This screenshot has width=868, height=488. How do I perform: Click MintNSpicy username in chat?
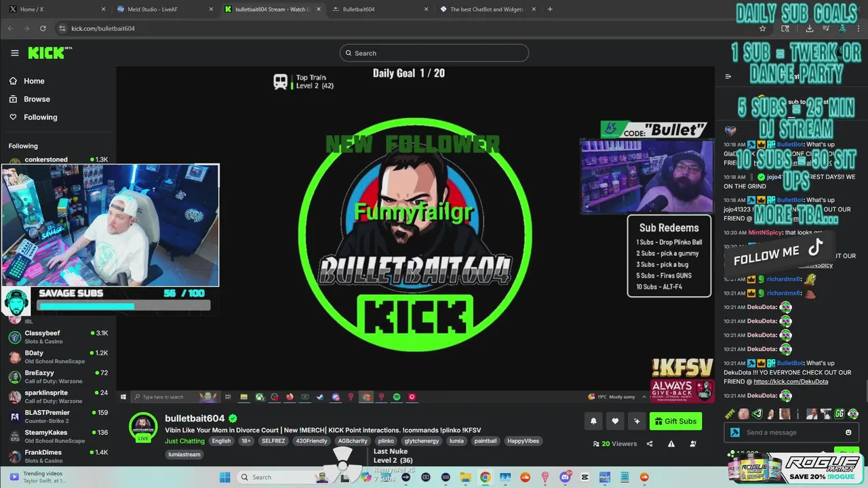point(766,232)
